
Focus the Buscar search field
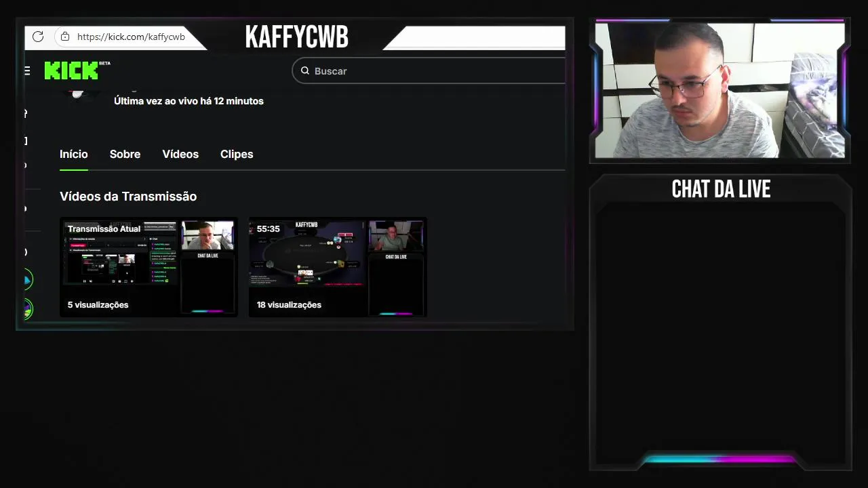429,70
